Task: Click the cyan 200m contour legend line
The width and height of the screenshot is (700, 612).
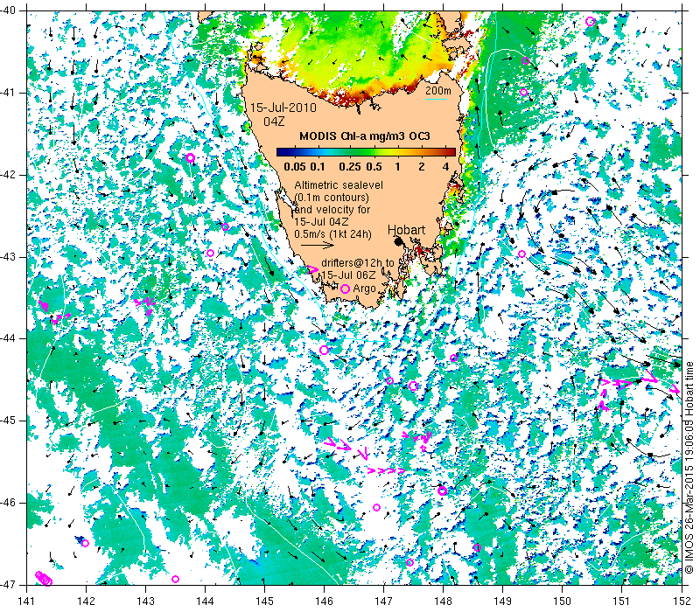Action: pyautogui.click(x=436, y=99)
